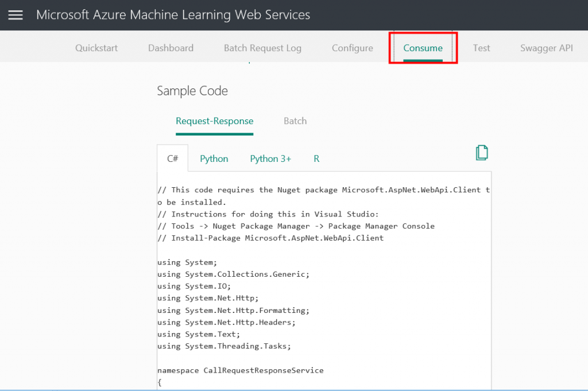
Task: Open the Test tab
Action: tap(481, 48)
